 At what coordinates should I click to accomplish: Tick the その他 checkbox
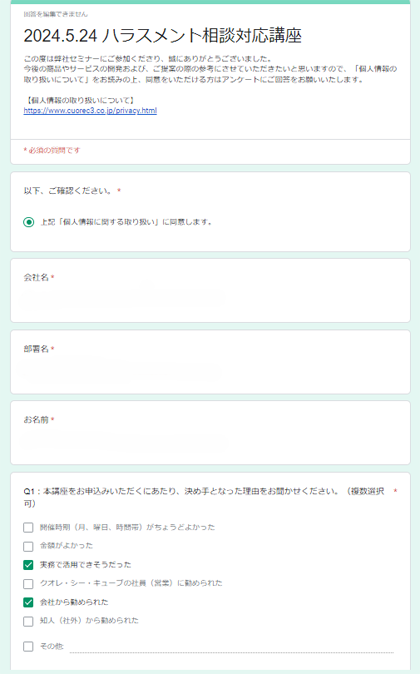[x=28, y=646]
